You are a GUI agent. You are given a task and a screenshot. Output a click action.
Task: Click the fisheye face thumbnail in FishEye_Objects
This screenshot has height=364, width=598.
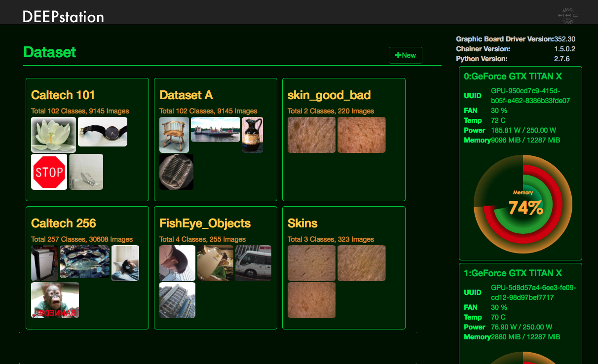(177, 263)
